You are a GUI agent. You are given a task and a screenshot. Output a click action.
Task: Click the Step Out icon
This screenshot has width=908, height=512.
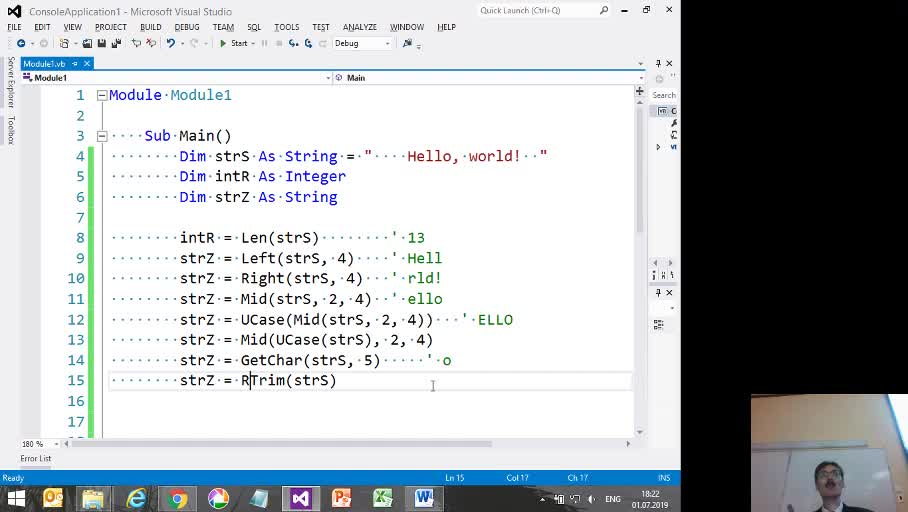323,43
